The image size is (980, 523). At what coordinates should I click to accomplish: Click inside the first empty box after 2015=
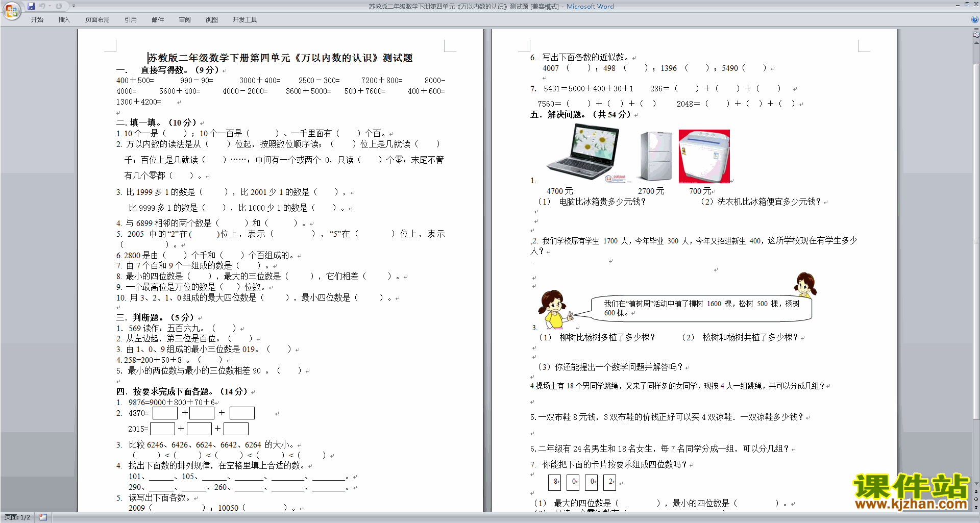click(x=162, y=429)
